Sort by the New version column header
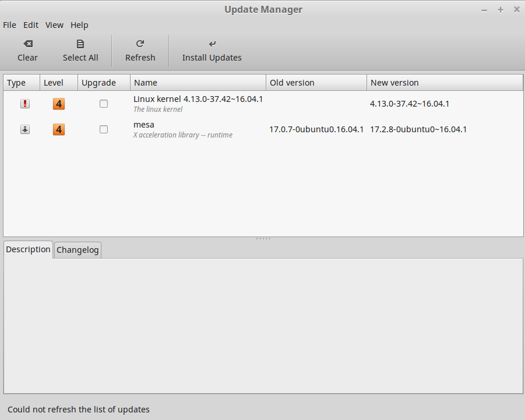This screenshot has height=420, width=525. coord(445,83)
